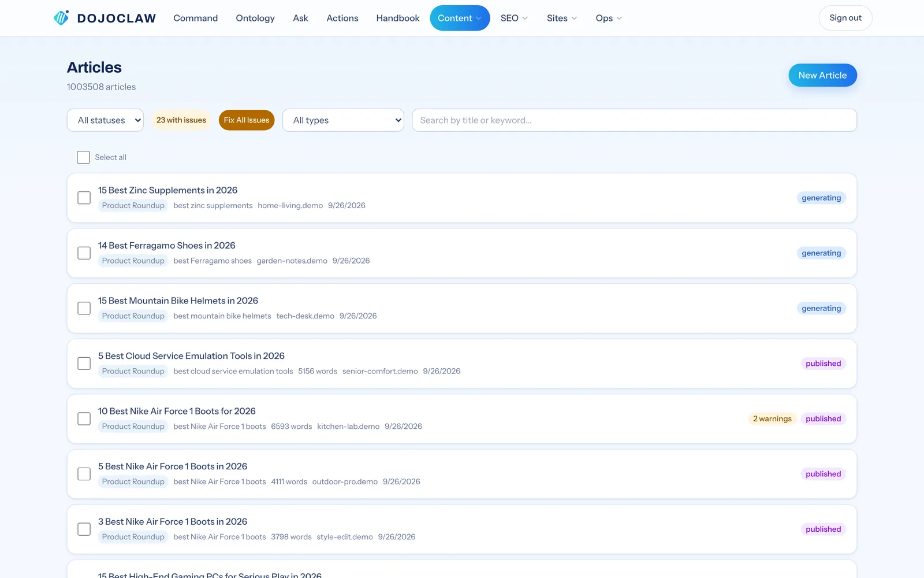Expand the Content nav menu
Viewport: 924px width, 578px height.
tap(460, 18)
